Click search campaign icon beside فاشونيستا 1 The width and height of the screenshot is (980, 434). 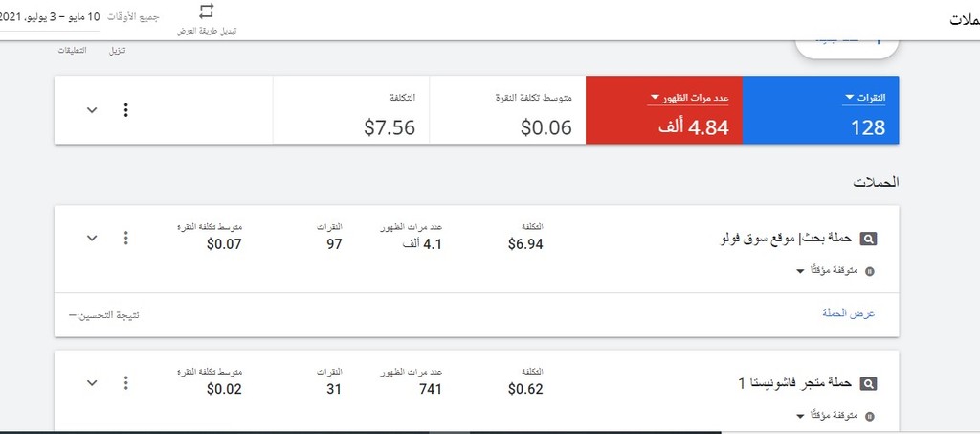[x=869, y=383]
